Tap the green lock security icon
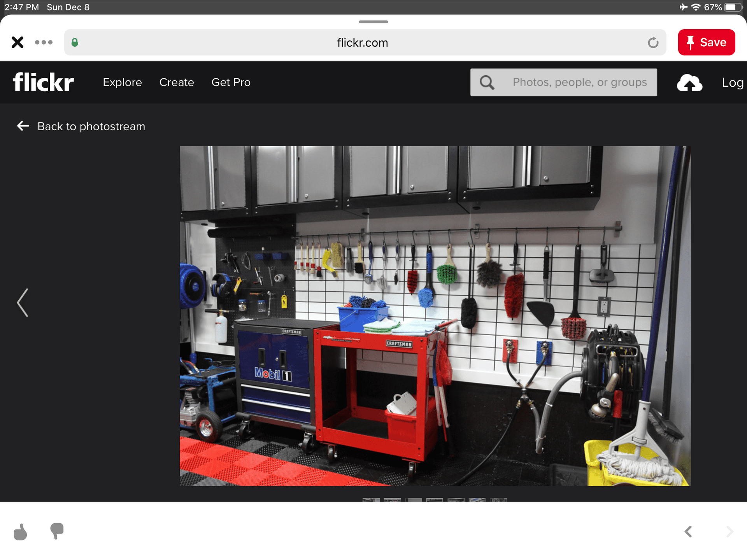 point(75,42)
